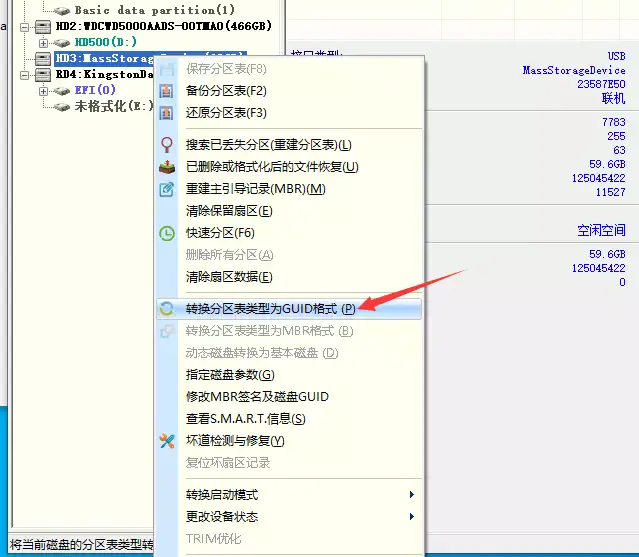Click disabled TRIM优化 entry
The width and height of the screenshot is (639, 557).
(x=289, y=539)
